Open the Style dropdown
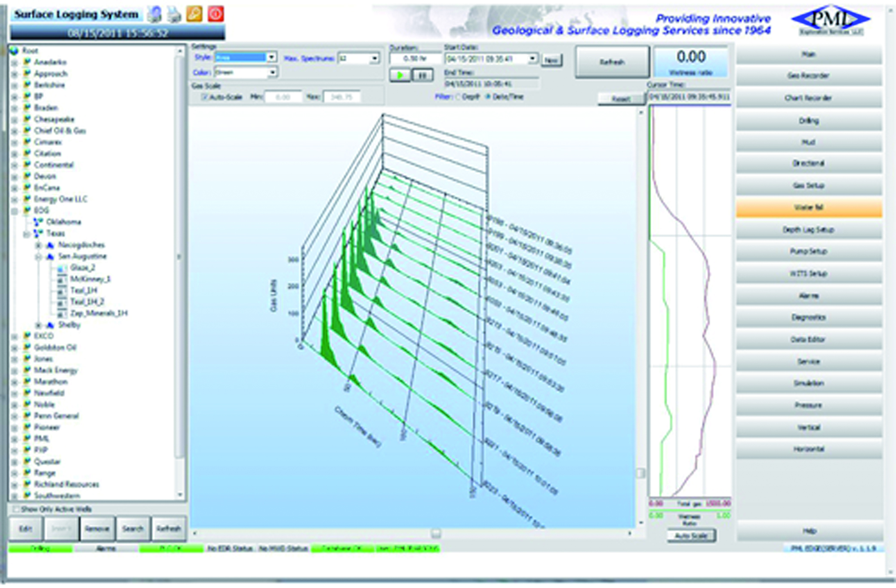This screenshot has height=588, width=896. point(271,57)
